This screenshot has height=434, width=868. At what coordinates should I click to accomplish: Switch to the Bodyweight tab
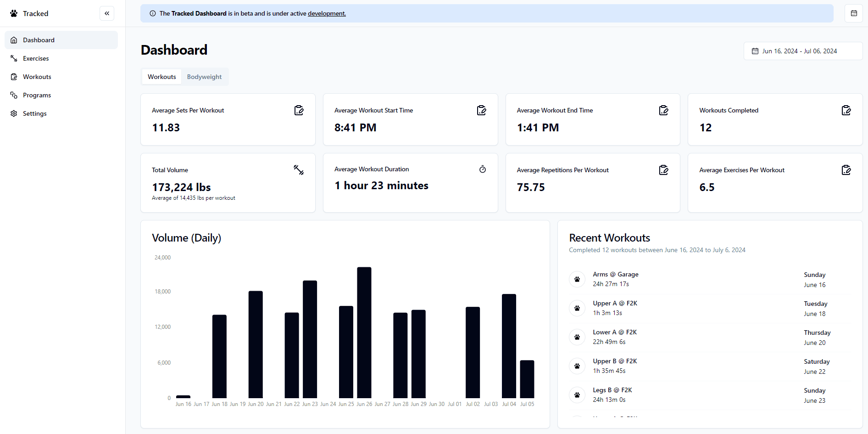pyautogui.click(x=204, y=77)
